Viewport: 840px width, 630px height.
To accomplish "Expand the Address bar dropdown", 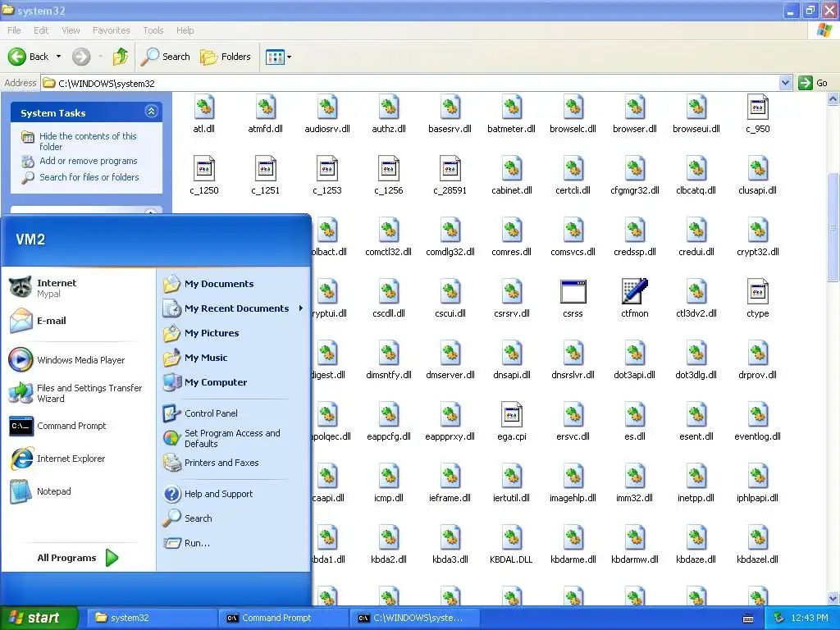I will (785, 83).
